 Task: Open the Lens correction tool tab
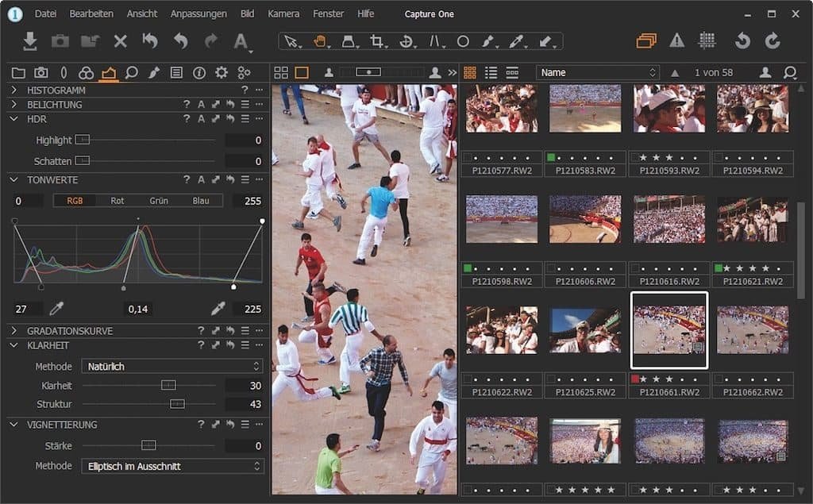[64, 73]
